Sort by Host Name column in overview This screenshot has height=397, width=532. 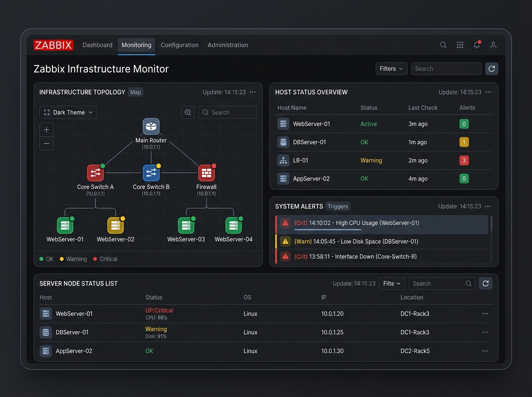tap(292, 108)
